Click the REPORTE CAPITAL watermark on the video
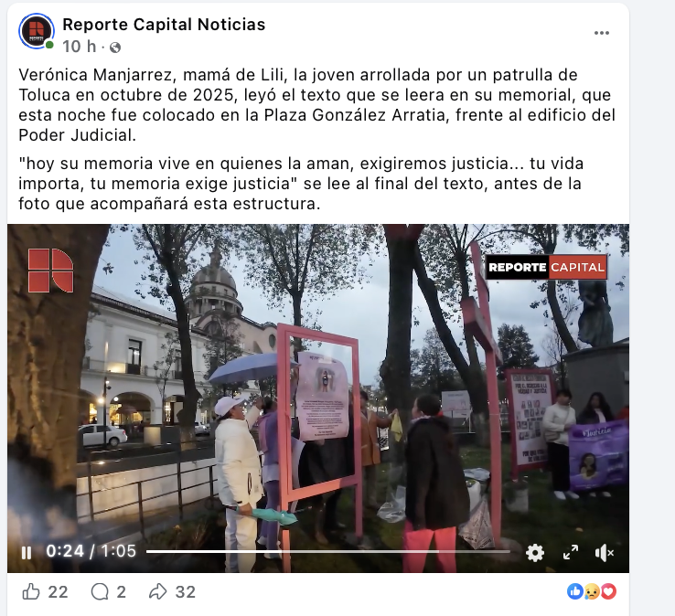 click(546, 267)
